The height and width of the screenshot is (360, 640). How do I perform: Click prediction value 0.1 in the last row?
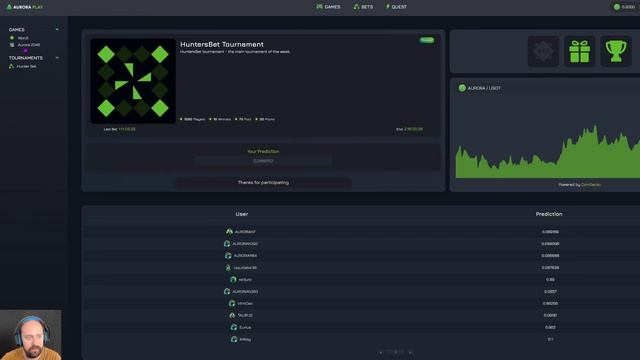coord(550,339)
